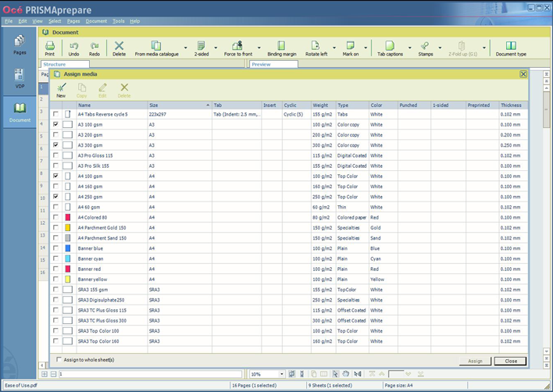The image size is (553, 392).
Task: Sort by the Size column header
Action: pos(180,105)
